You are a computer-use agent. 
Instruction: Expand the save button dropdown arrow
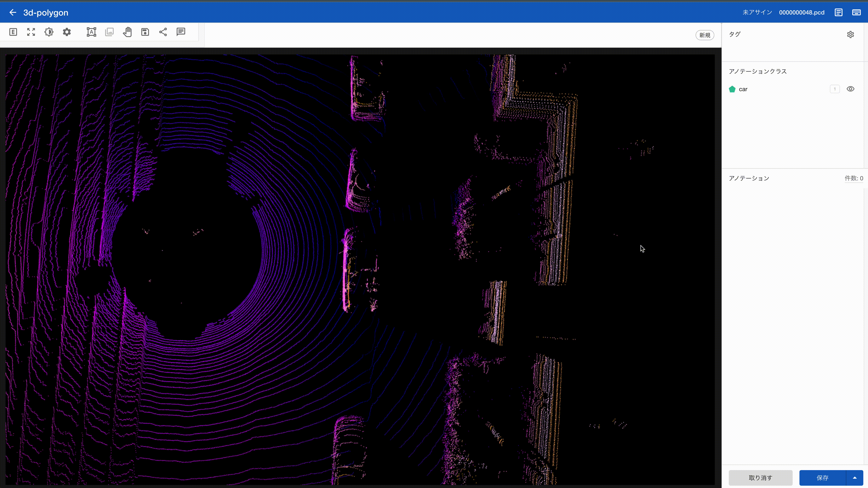point(855,478)
